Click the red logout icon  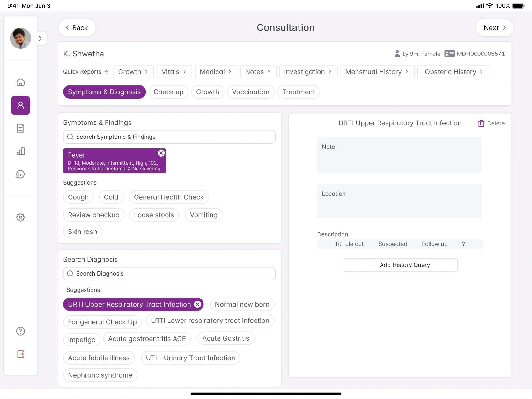click(x=20, y=354)
